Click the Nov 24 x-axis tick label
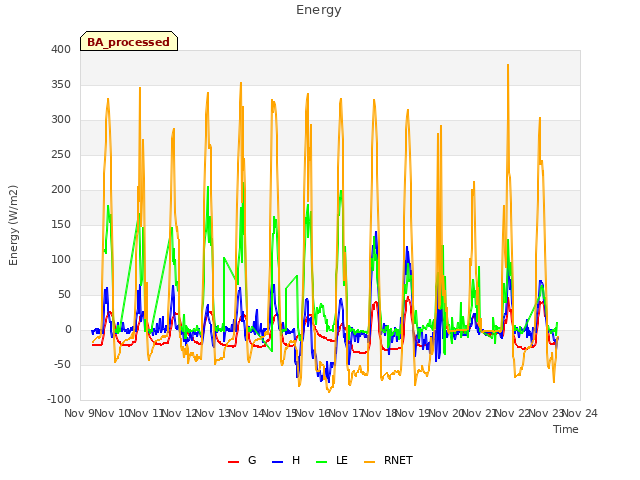This screenshot has width=640, height=480. pyautogui.click(x=580, y=413)
